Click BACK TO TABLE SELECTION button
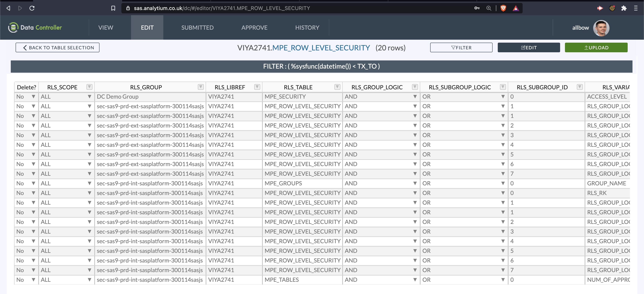 pyautogui.click(x=58, y=48)
